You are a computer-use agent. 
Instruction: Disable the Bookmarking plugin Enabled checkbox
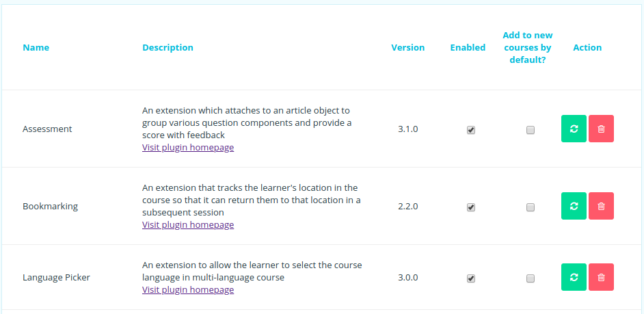tap(470, 207)
